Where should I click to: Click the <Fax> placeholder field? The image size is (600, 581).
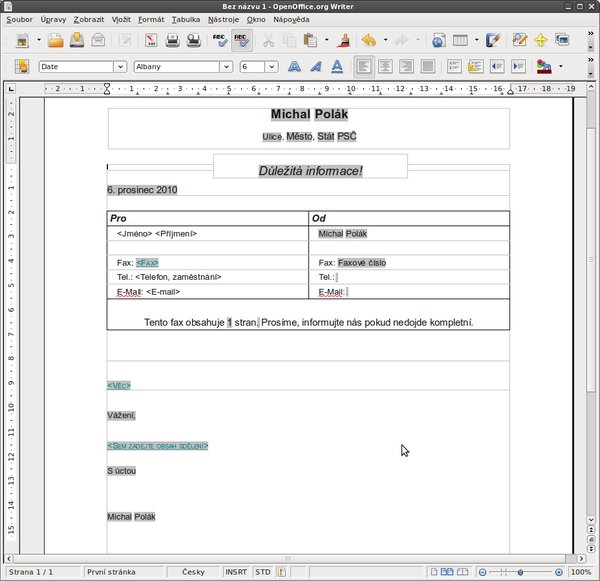[x=147, y=263]
